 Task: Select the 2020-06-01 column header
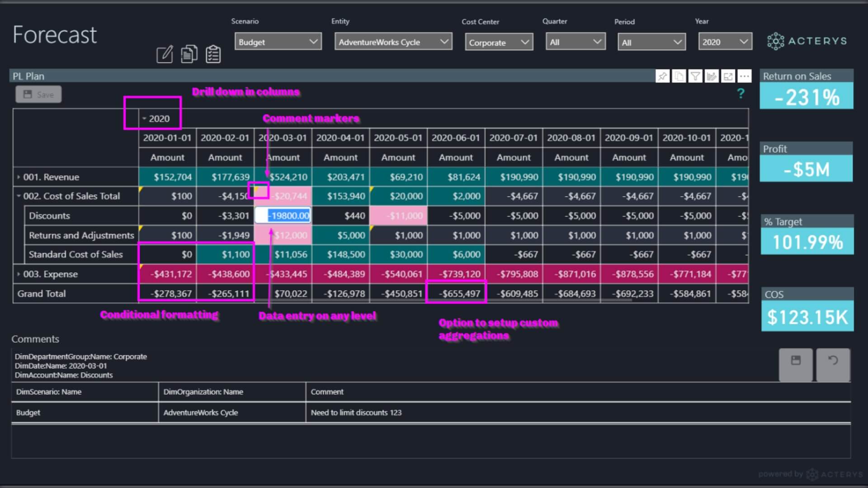[456, 137]
